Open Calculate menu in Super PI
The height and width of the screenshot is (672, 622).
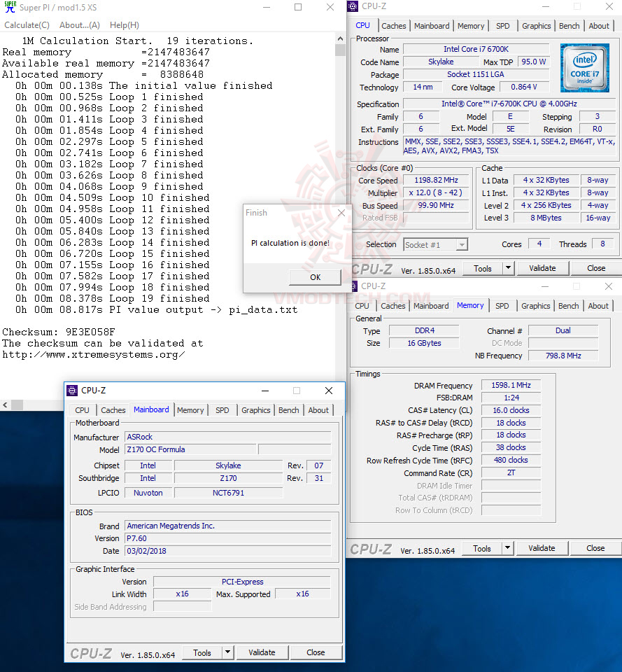pos(27,25)
